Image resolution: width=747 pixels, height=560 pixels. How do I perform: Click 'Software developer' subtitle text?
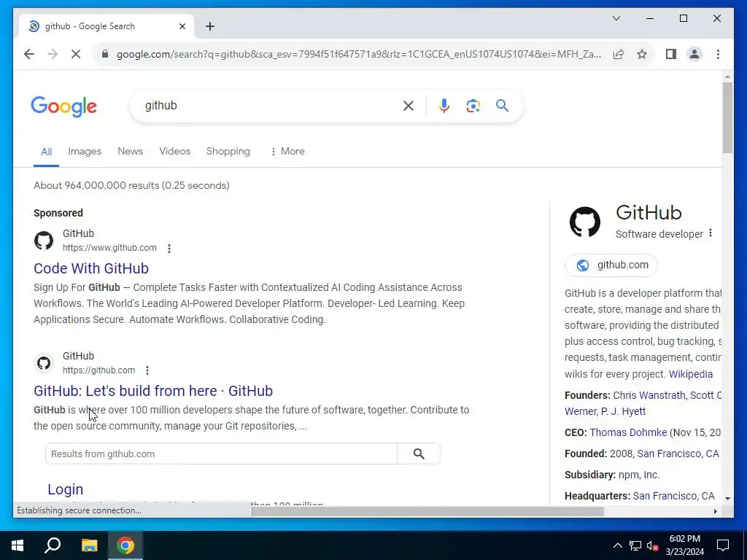pos(659,234)
